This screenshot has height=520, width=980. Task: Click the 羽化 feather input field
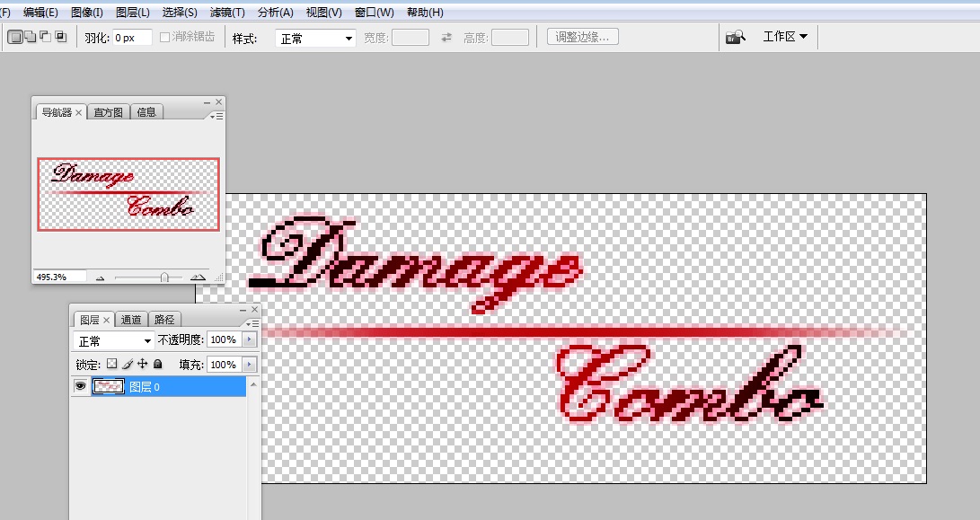click(133, 38)
